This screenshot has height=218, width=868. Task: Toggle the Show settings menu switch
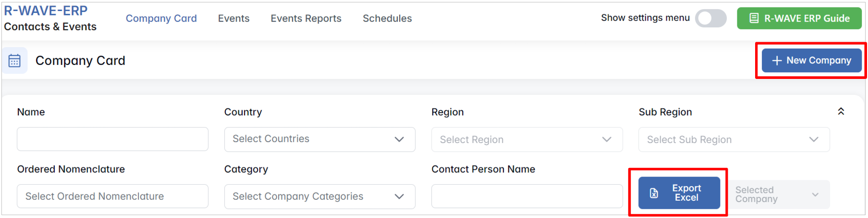click(x=710, y=18)
